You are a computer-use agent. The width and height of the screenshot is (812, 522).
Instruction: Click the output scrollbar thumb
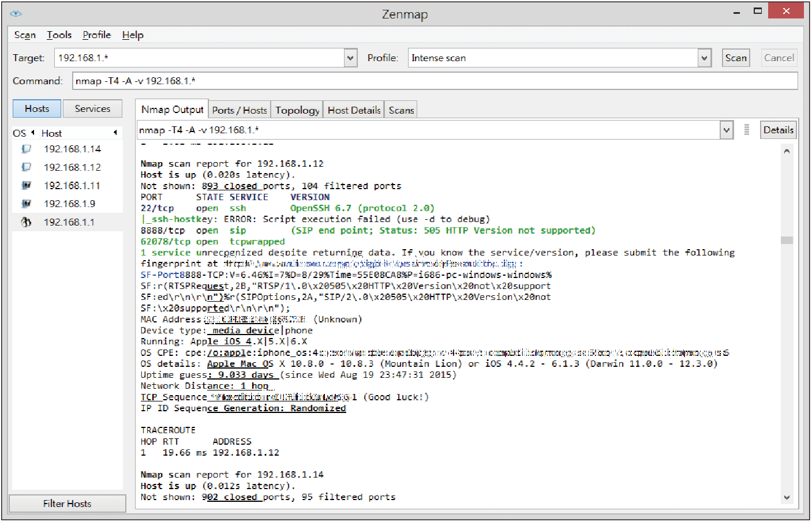tap(787, 240)
